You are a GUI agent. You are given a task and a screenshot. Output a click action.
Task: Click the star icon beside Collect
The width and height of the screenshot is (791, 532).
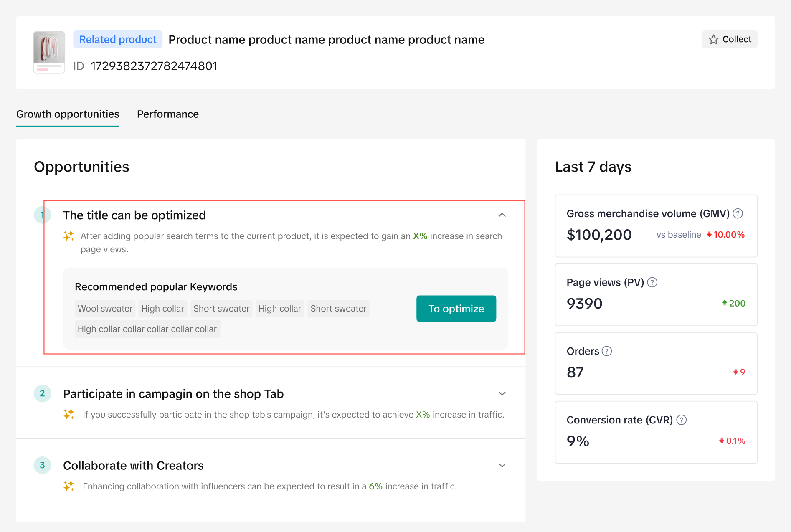713,40
